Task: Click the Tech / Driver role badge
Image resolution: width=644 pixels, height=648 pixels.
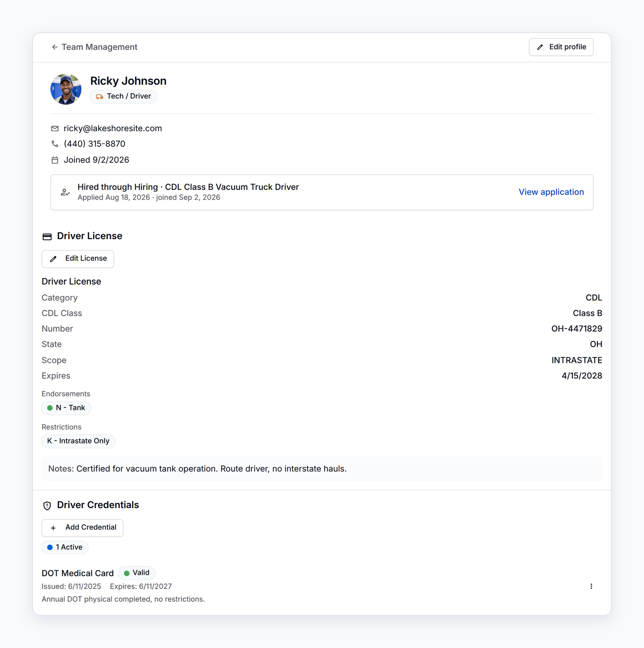Action: [123, 96]
